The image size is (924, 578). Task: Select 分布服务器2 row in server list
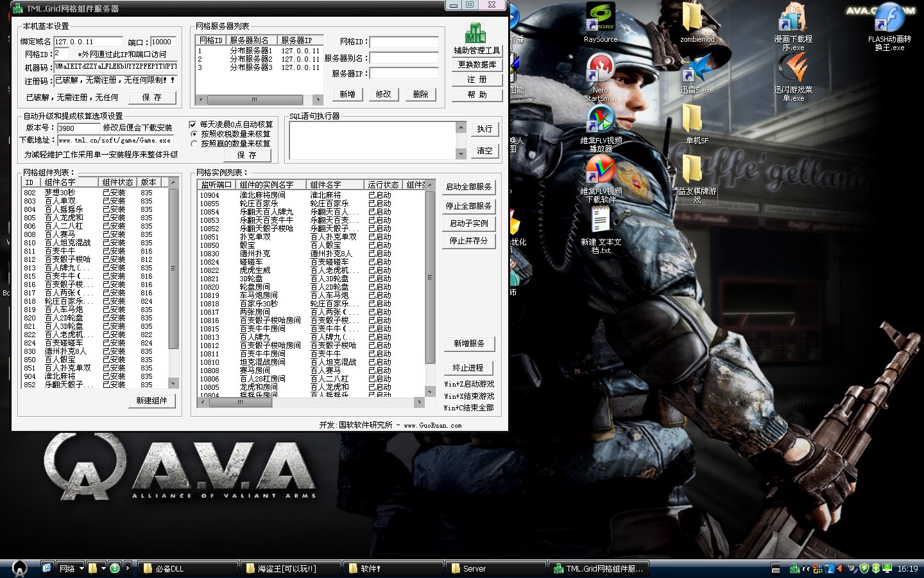tap(259, 58)
